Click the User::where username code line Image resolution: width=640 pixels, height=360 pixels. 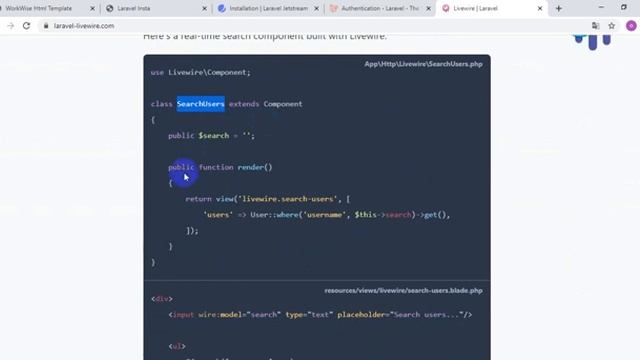[326, 215]
